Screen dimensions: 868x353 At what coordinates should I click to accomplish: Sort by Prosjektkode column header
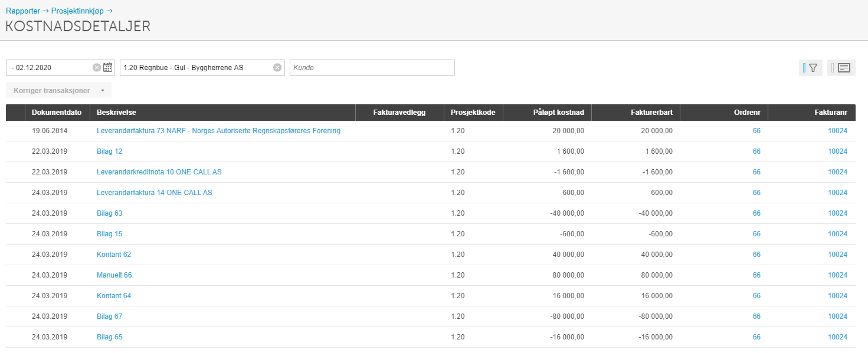click(473, 113)
